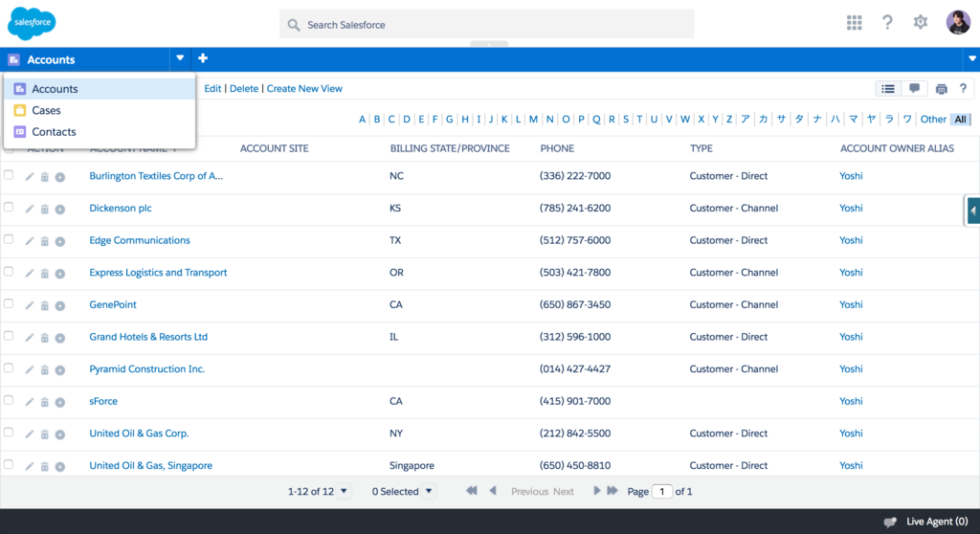Open printable view printer icon

[x=942, y=89]
